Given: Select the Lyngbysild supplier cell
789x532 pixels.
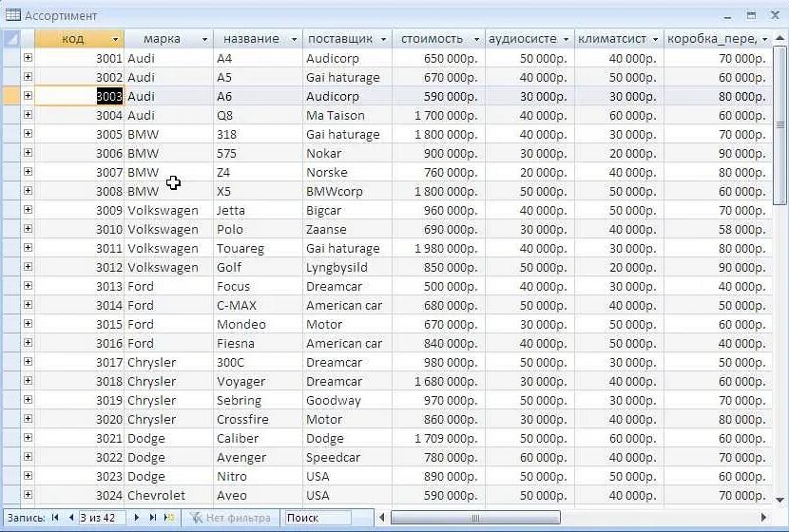Looking at the screenshot, I should [x=347, y=268].
